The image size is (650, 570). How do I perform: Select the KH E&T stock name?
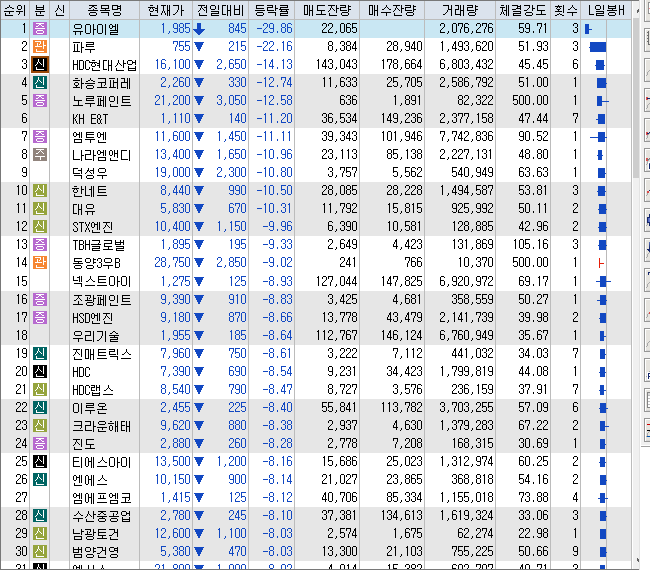point(90,119)
